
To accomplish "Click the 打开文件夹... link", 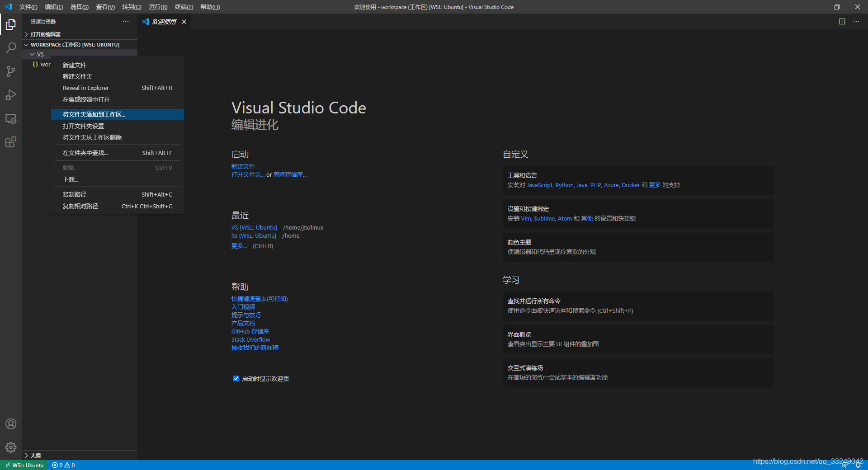I will click(248, 174).
